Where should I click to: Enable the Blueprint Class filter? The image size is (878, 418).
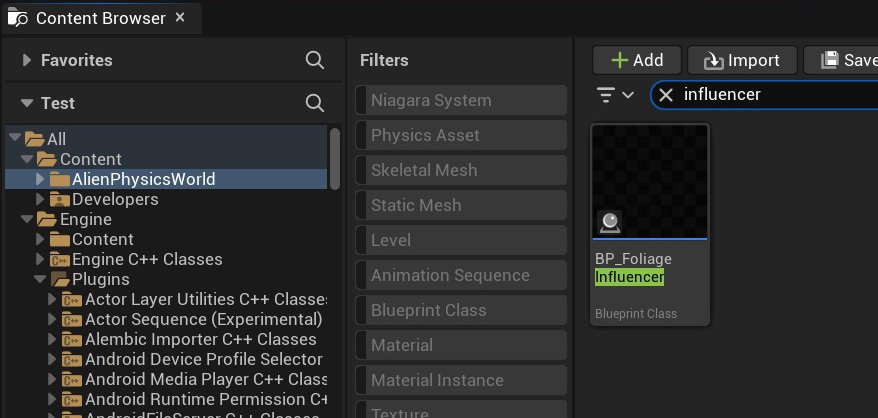[461, 310]
